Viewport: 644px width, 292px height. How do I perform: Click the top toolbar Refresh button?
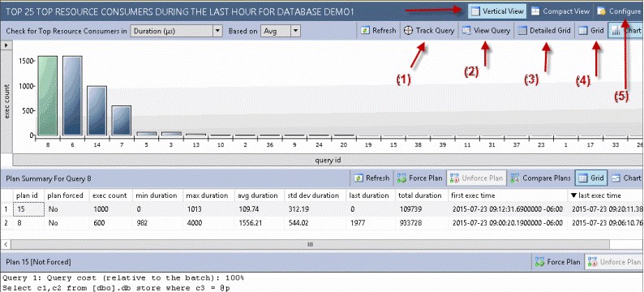pos(379,30)
